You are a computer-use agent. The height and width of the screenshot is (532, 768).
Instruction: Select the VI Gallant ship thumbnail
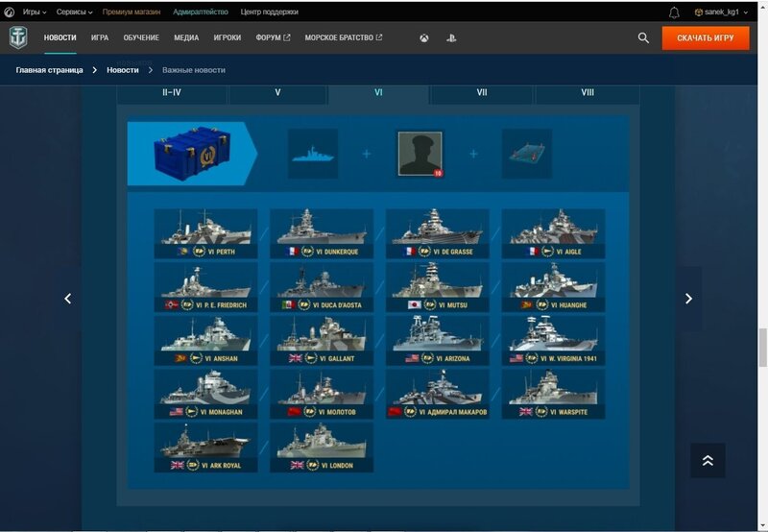322,341
